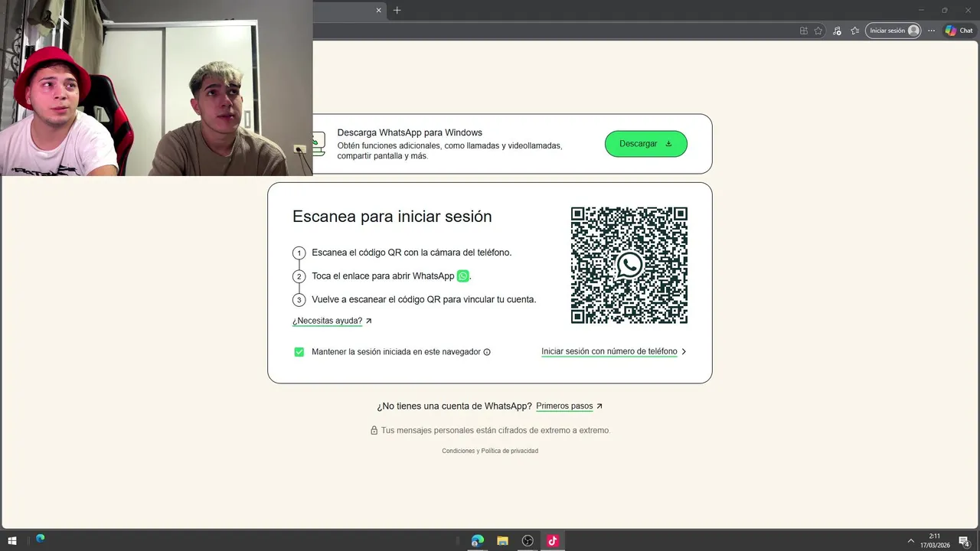The width and height of the screenshot is (980, 551).
Task: Click the media control music icon
Action: click(837, 31)
